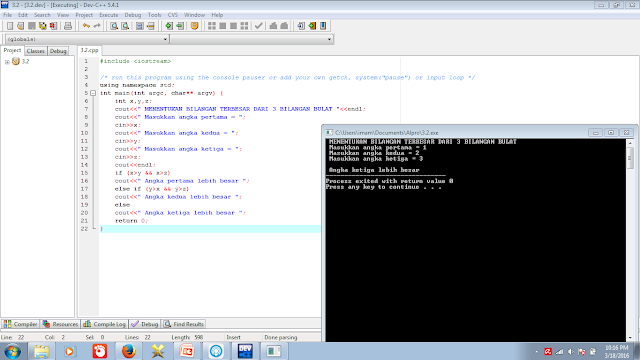
Task: Click the Redo toolbar icon
Action: point(97,26)
